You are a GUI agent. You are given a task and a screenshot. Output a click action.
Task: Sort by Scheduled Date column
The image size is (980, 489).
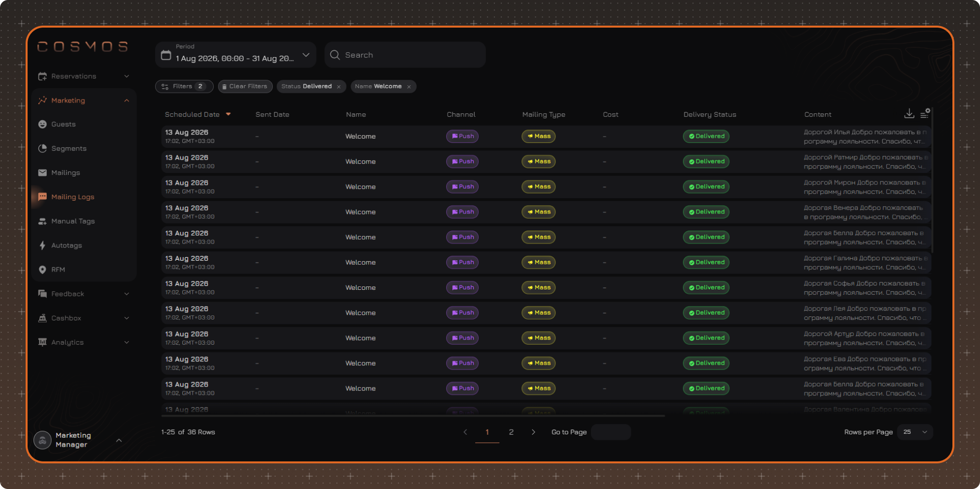click(197, 114)
